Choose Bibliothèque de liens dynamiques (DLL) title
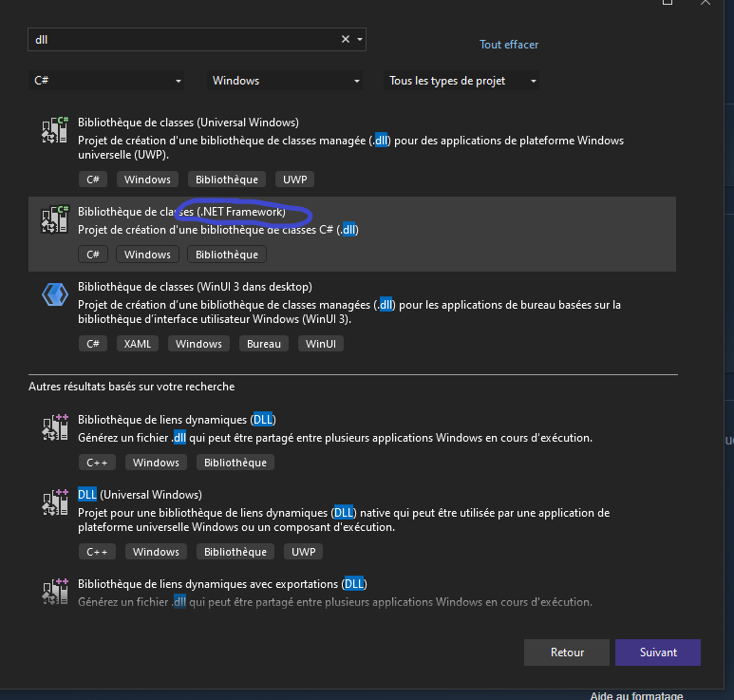Viewport: 734px width, 700px height. click(177, 420)
